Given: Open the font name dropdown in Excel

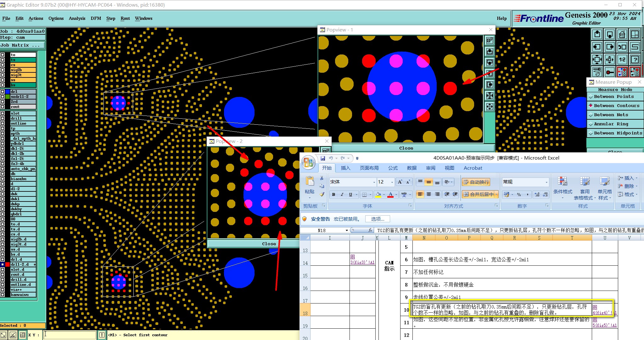Looking at the screenshot, I should pos(374,182).
